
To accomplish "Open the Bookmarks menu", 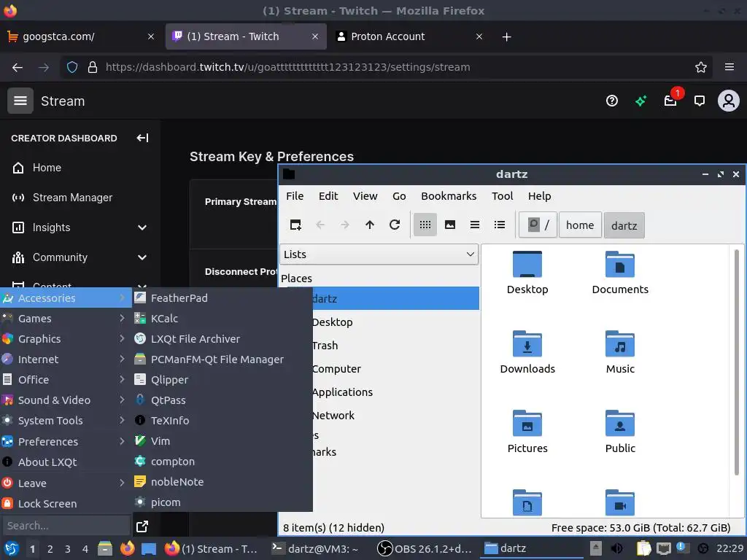I will 449,196.
